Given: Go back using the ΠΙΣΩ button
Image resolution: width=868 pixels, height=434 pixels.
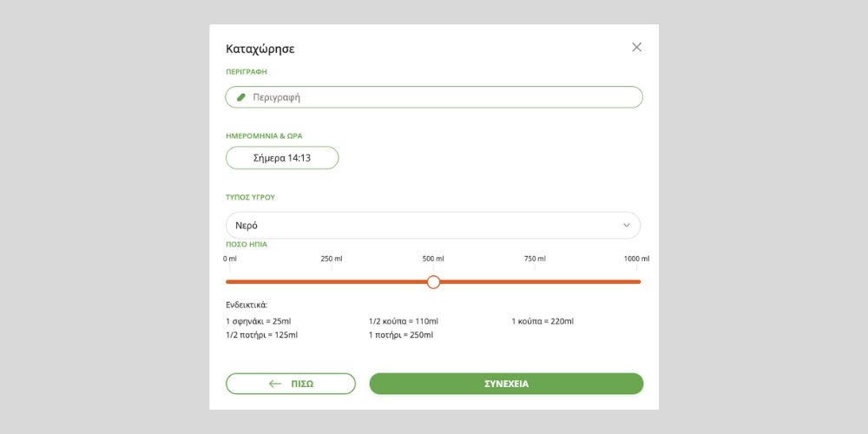Looking at the screenshot, I should coord(291,384).
